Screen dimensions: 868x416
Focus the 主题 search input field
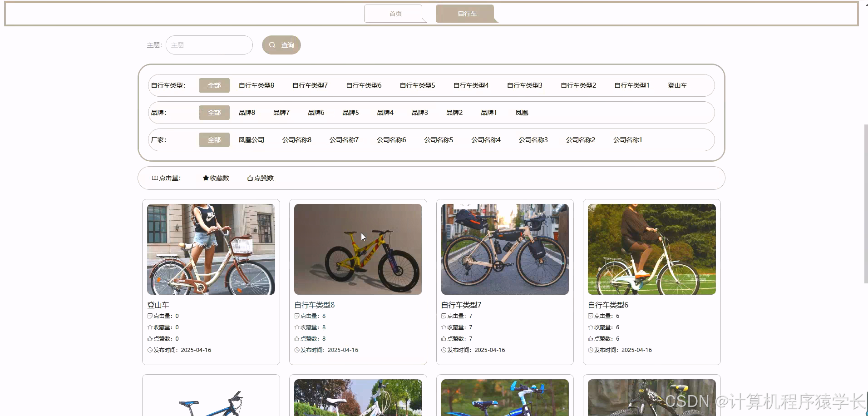tap(209, 45)
